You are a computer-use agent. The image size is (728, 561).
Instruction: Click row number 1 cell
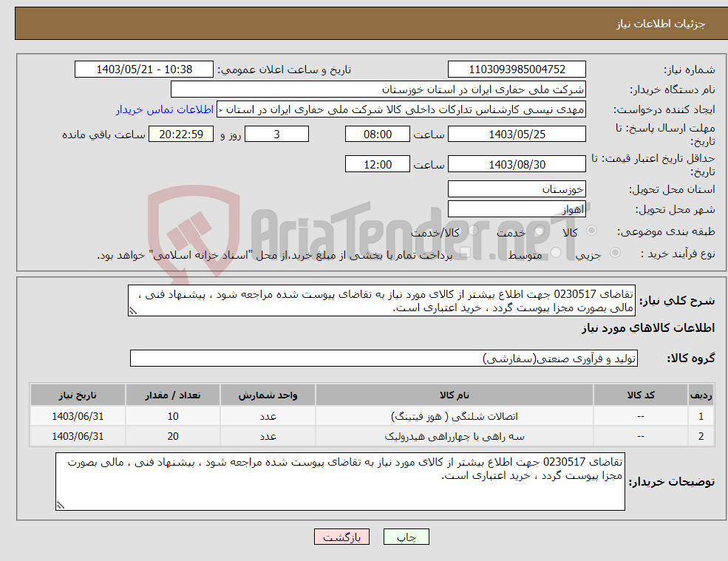pyautogui.click(x=701, y=416)
